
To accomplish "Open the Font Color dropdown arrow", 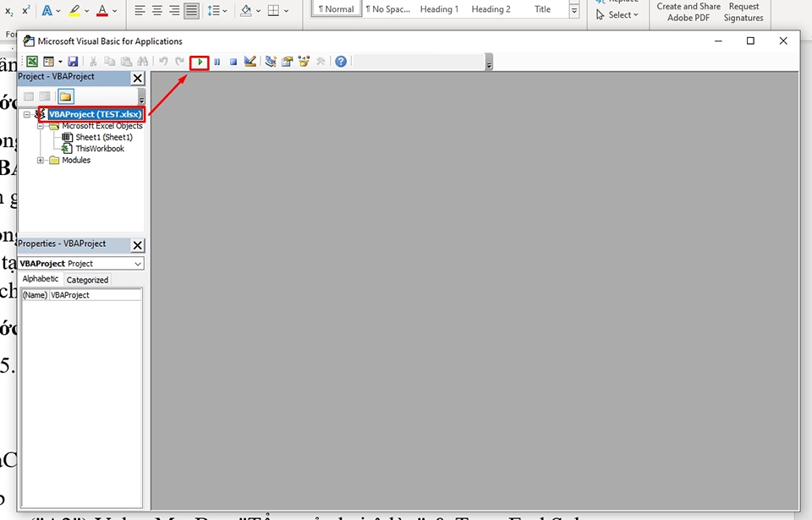I will pyautogui.click(x=114, y=10).
